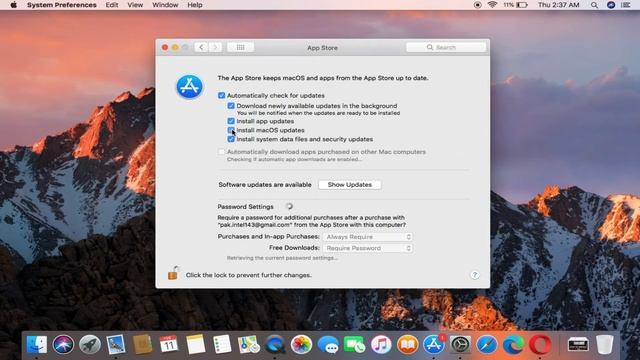Go forward with the right arrow
The image size is (640, 360).
point(216,47)
